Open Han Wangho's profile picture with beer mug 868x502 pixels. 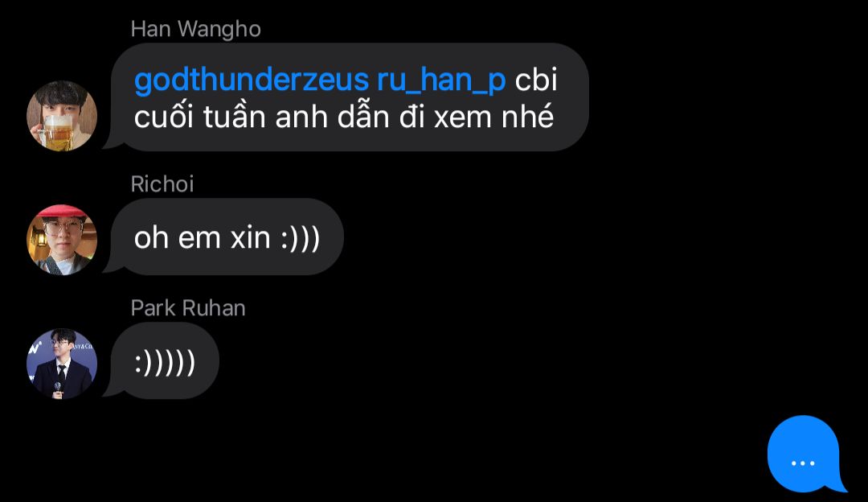pyautogui.click(x=62, y=116)
